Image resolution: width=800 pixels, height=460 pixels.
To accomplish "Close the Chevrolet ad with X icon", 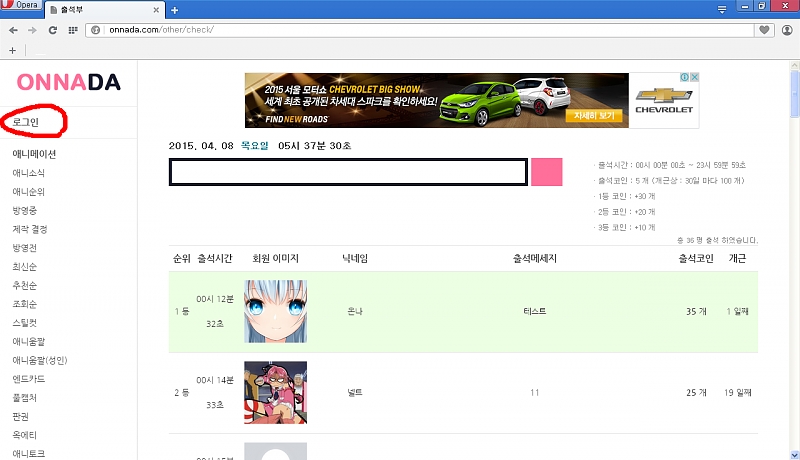I will (693, 77).
